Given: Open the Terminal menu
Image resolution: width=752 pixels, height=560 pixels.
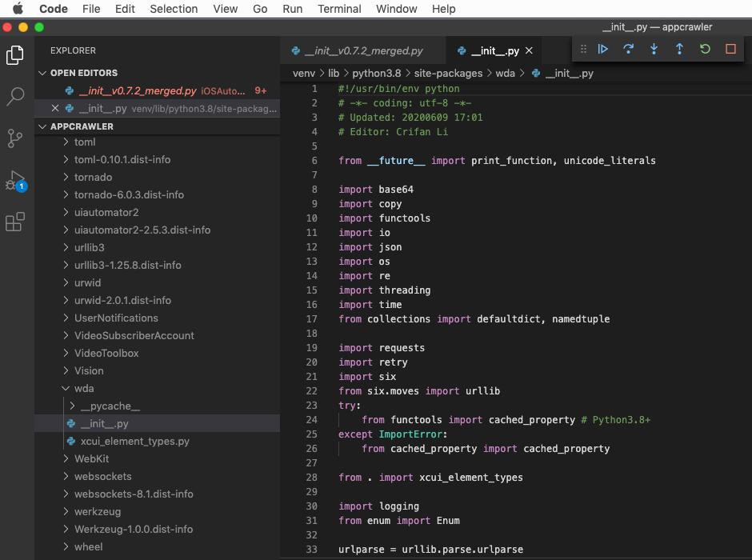Looking at the screenshot, I should coord(339,9).
